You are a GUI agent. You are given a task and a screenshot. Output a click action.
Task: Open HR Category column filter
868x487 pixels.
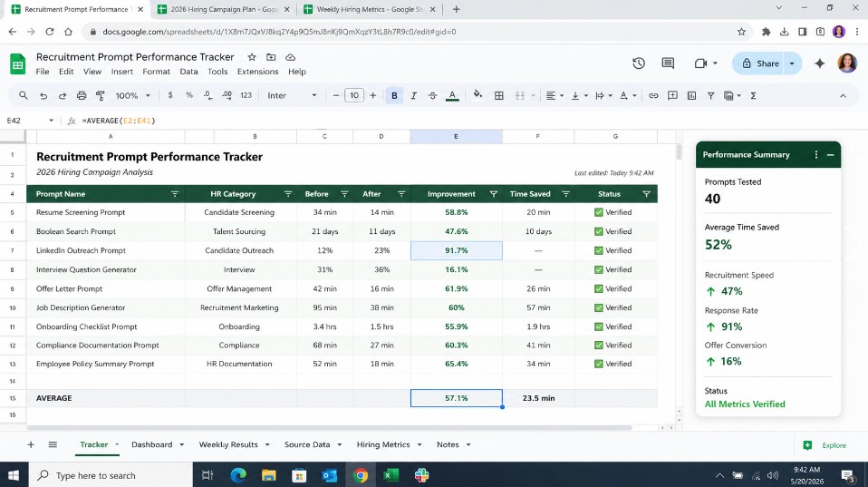click(288, 194)
